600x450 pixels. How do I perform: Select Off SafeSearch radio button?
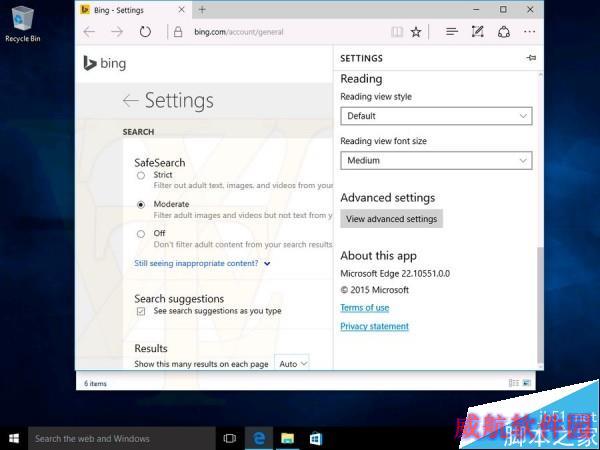[x=141, y=234]
